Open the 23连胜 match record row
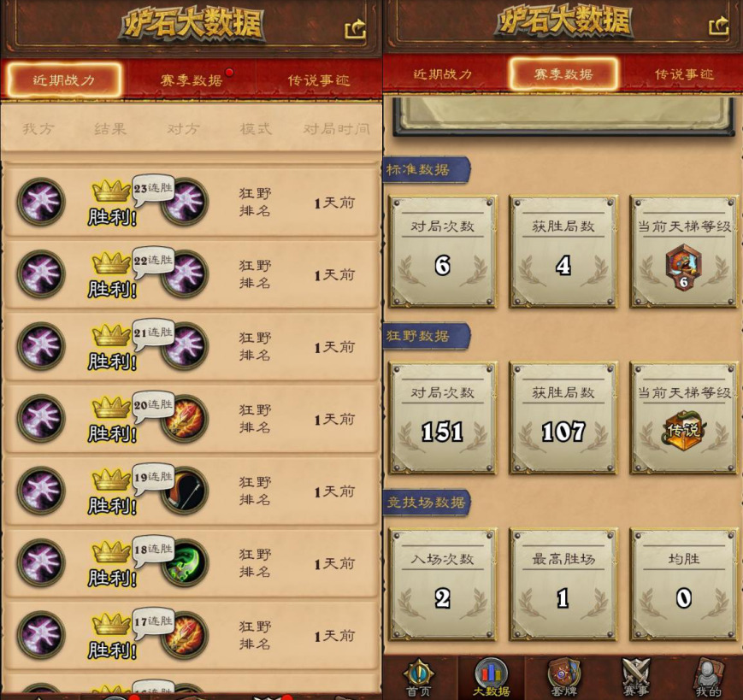The height and width of the screenshot is (700, 743). tap(192, 202)
